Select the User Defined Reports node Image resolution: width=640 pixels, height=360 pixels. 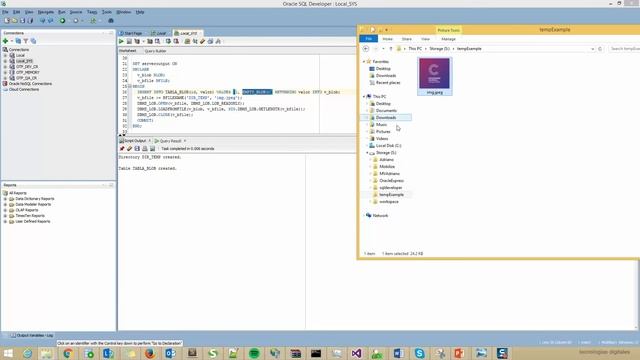pyautogui.click(x=33, y=221)
